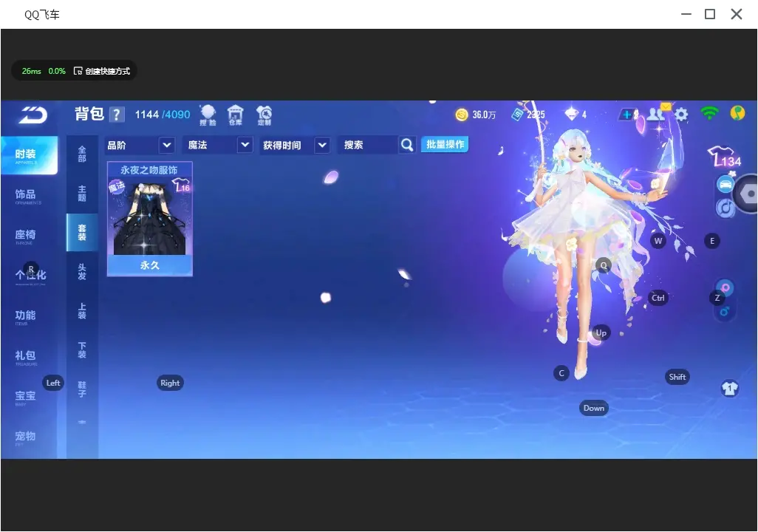Click the E key overlay
This screenshot has height=532, width=758.
click(x=712, y=241)
